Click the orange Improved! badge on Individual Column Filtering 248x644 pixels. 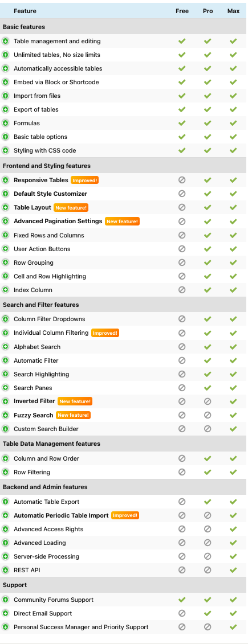(x=105, y=333)
